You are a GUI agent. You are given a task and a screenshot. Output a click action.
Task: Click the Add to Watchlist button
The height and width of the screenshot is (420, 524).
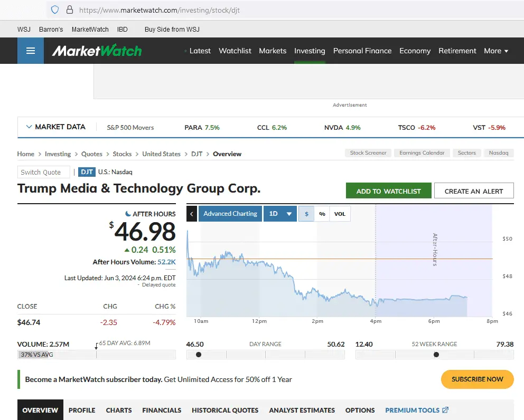tap(388, 191)
